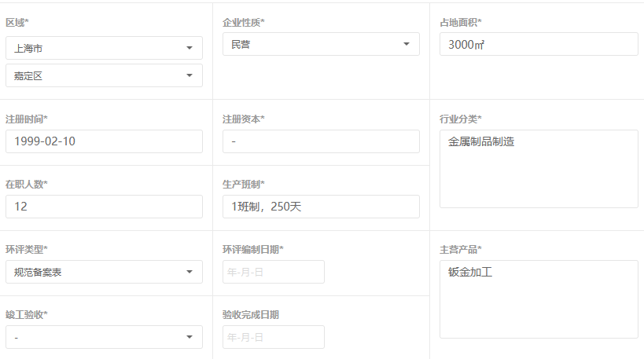Image resolution: width=644 pixels, height=359 pixels.
Task: Click the 主营产品* field label
Action: click(x=460, y=250)
